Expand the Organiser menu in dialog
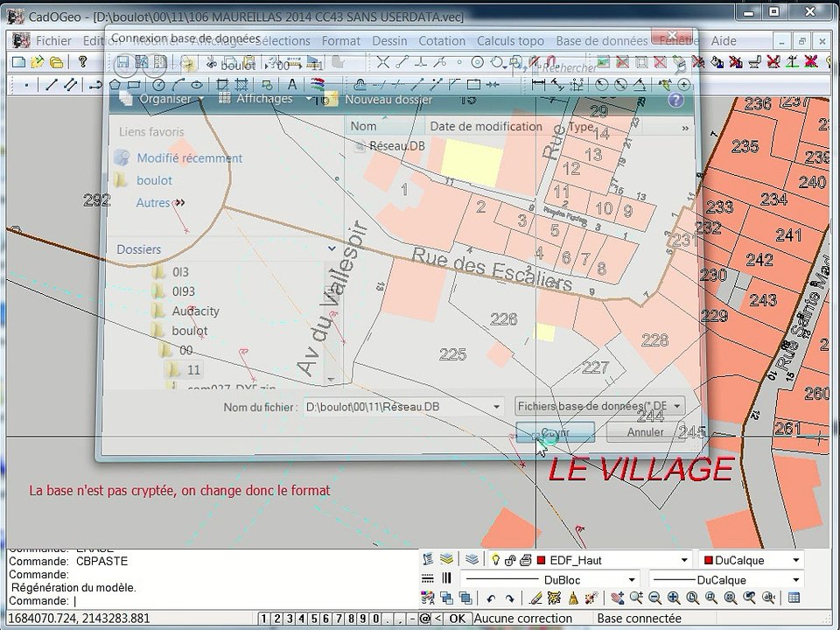The width and height of the screenshot is (840, 630). click(x=163, y=99)
